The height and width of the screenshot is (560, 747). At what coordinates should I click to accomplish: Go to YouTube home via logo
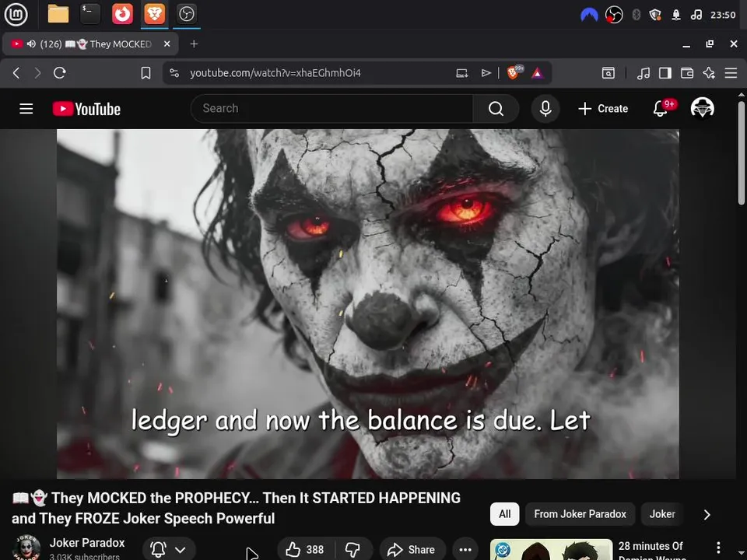coord(86,109)
